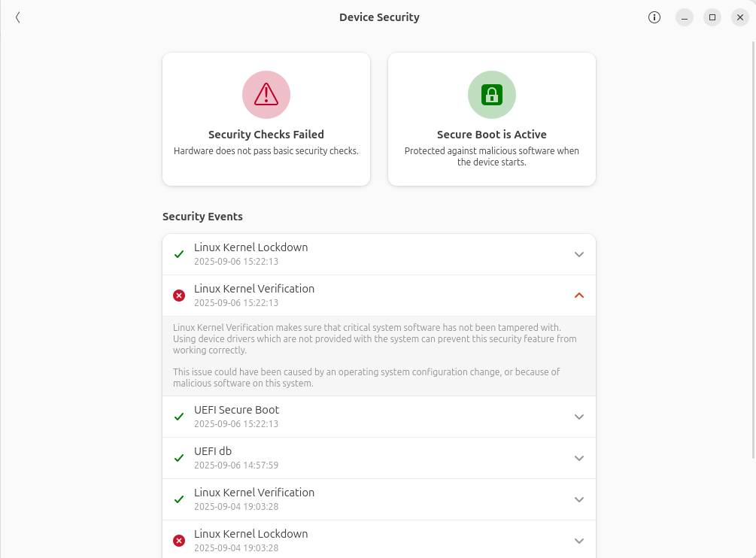Open the Secure Boot is Active card
756x558 pixels.
tap(492, 119)
